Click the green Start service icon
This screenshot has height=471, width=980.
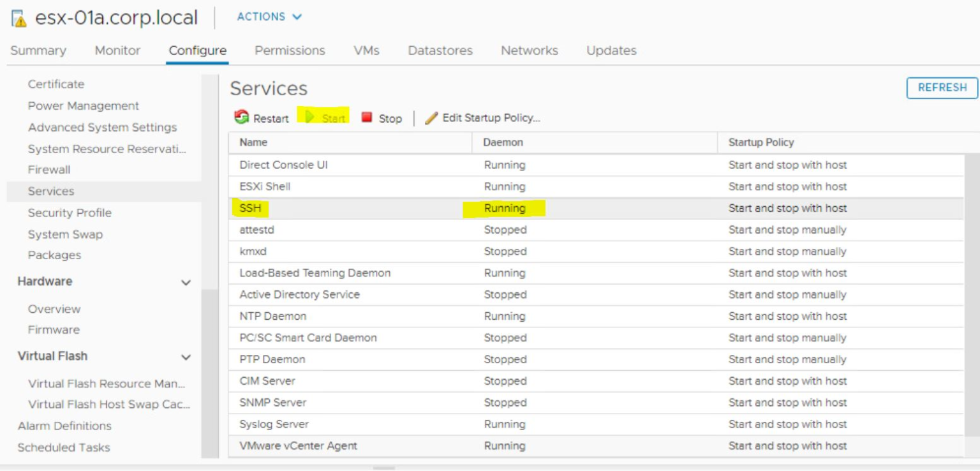(311, 117)
